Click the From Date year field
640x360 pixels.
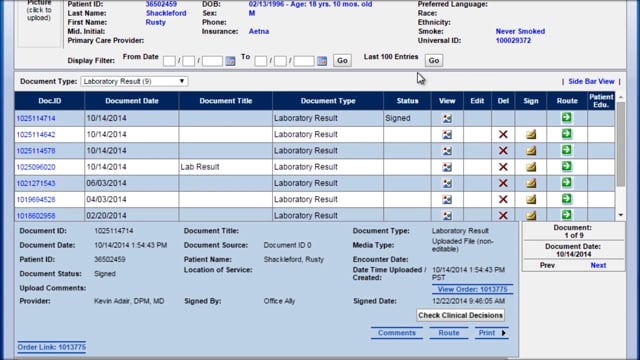212,61
